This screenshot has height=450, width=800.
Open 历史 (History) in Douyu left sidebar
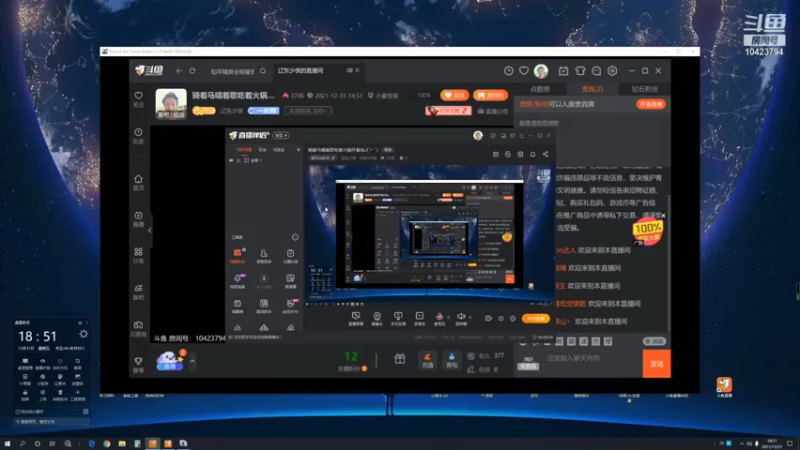coord(138,136)
